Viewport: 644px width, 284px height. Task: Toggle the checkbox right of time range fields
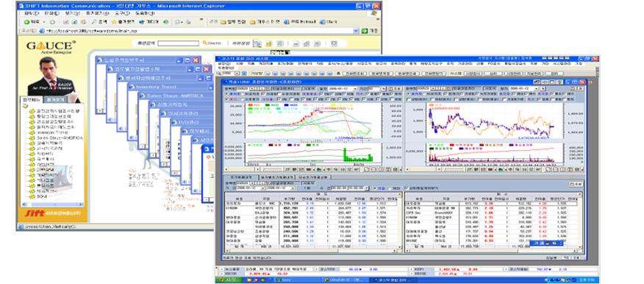[374, 188]
